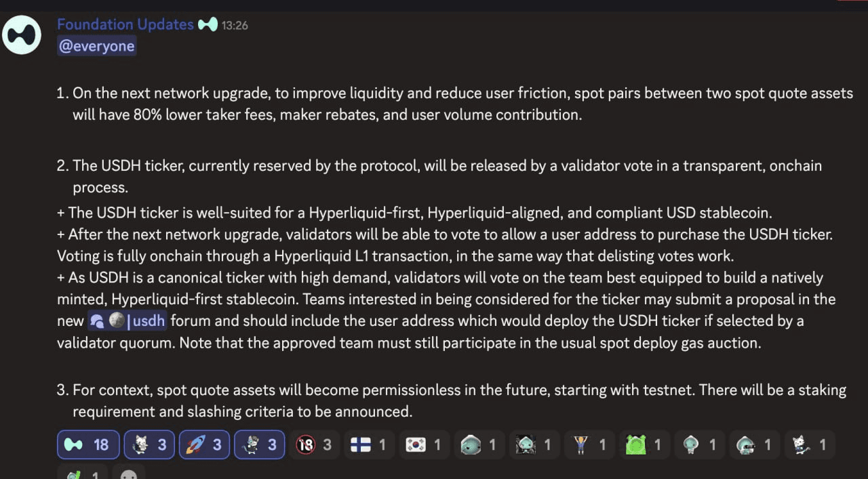React with the person raising hands emoji
The height and width of the screenshot is (479, 868).
(589, 444)
